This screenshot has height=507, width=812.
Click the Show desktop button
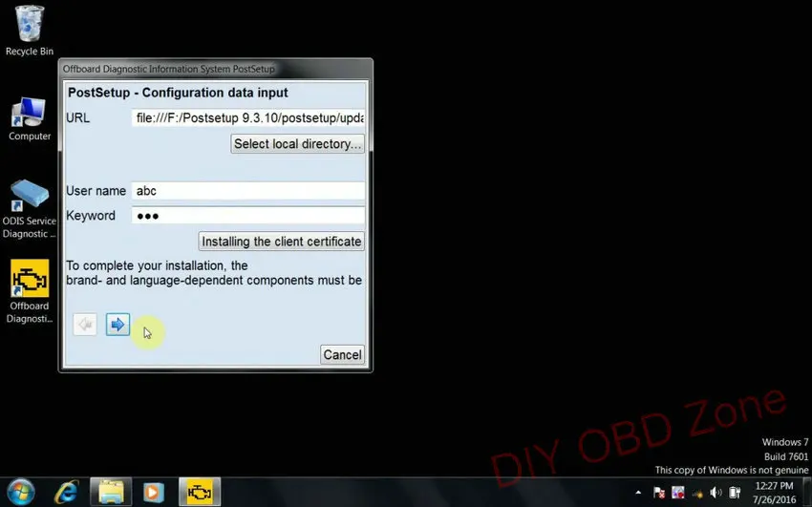point(808,492)
